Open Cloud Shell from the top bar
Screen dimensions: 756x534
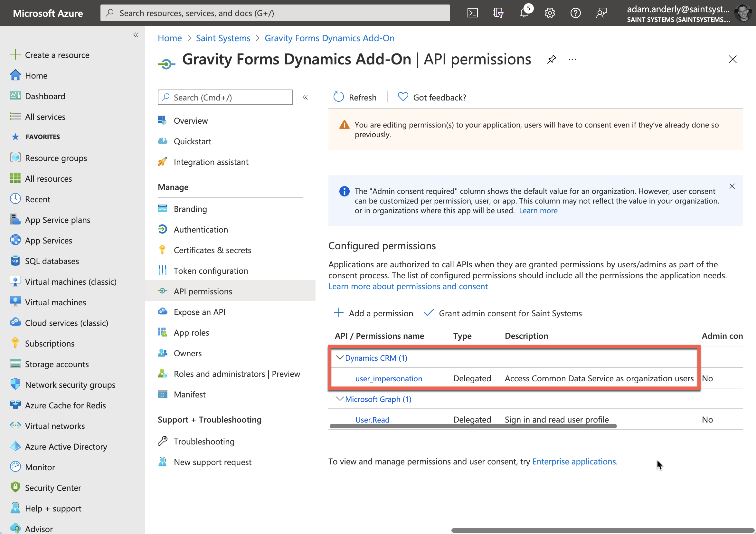473,13
